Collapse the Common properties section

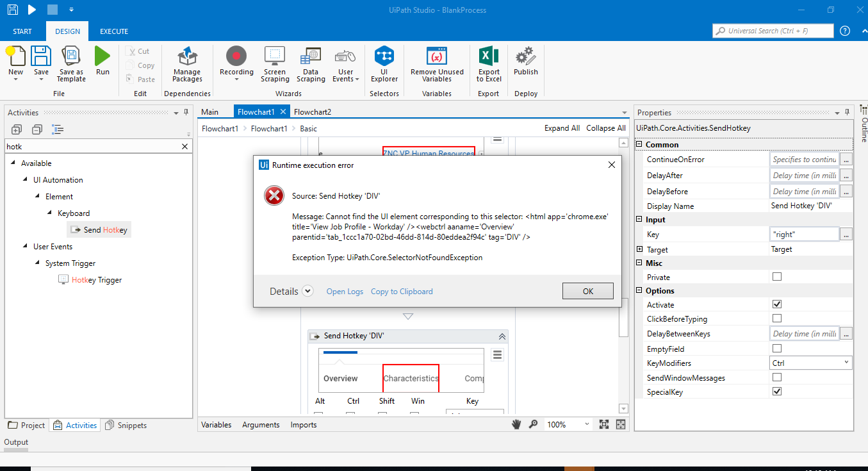[x=639, y=145]
